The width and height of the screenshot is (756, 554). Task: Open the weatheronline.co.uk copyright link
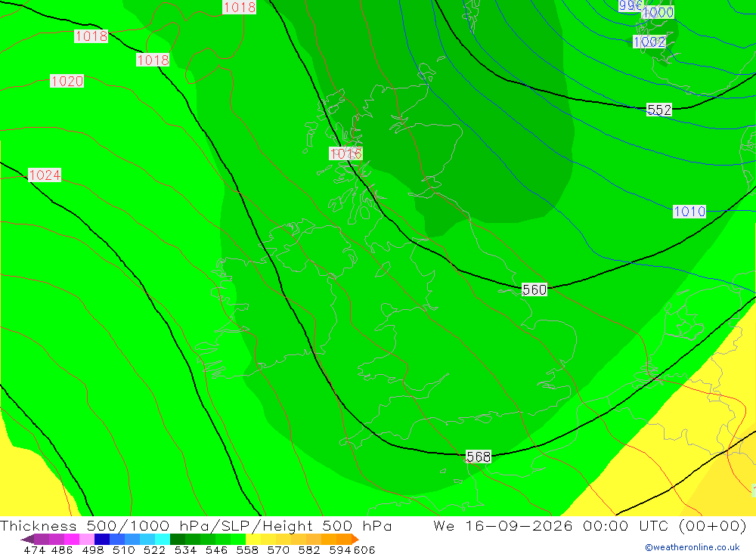coord(692,547)
